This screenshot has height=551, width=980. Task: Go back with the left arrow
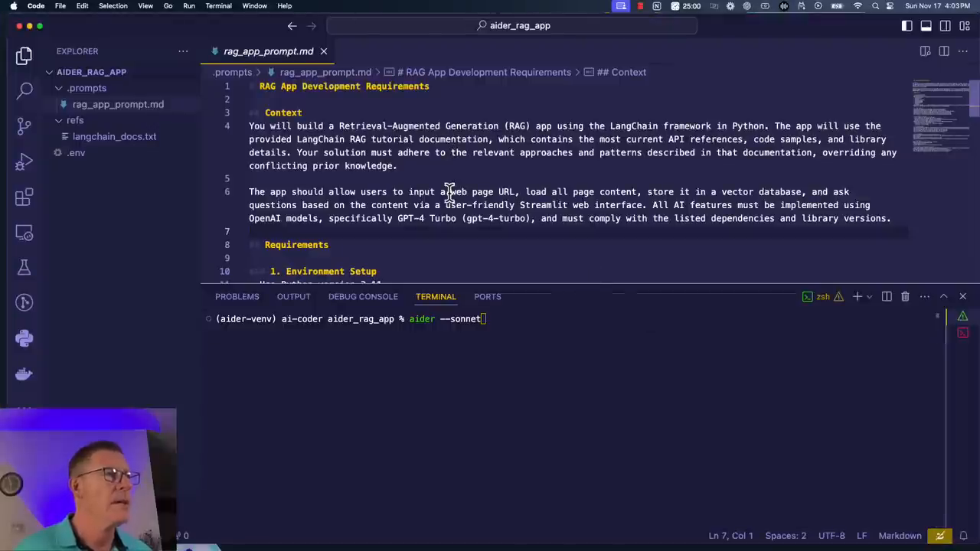[292, 25]
